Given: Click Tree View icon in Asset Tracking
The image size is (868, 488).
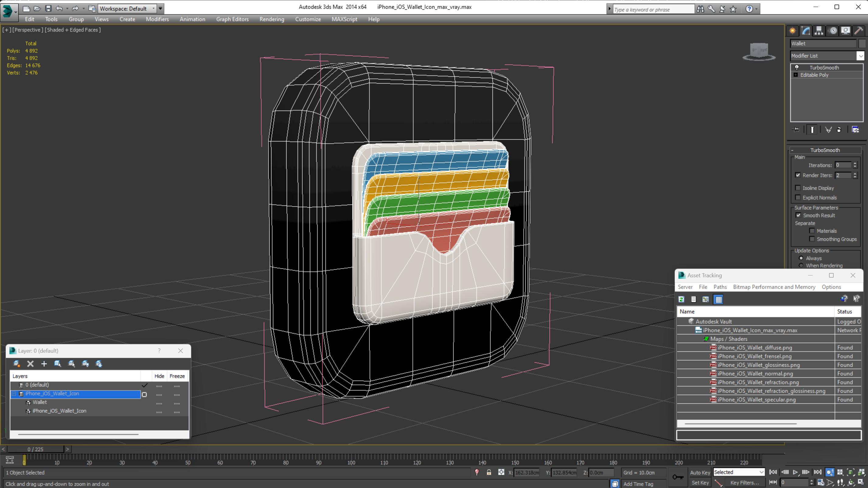Looking at the screenshot, I should tap(706, 299).
